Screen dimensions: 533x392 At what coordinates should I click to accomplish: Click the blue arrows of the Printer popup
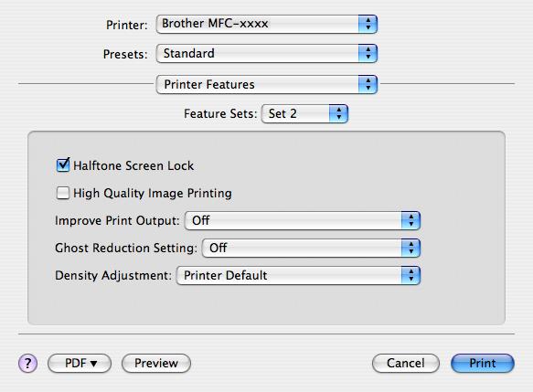pos(368,24)
